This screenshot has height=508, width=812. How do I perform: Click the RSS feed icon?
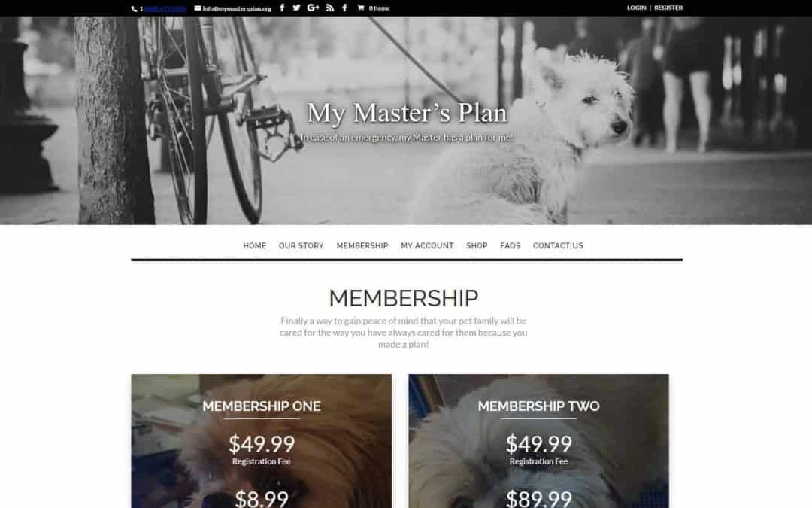coord(330,8)
